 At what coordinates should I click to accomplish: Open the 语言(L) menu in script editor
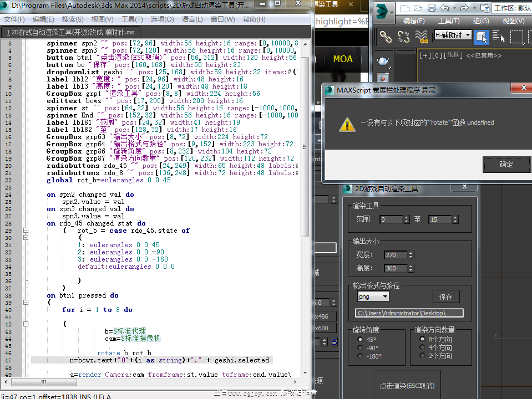192,19
